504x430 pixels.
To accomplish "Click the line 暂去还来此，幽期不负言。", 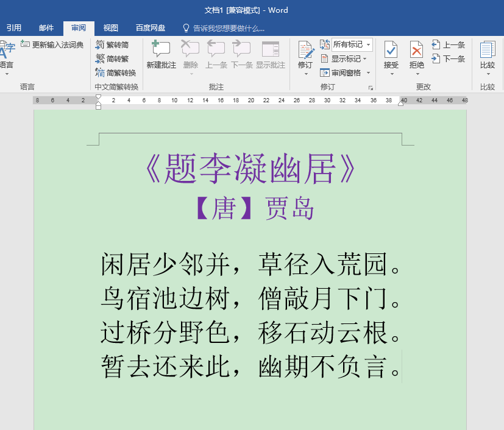I will click(250, 367).
